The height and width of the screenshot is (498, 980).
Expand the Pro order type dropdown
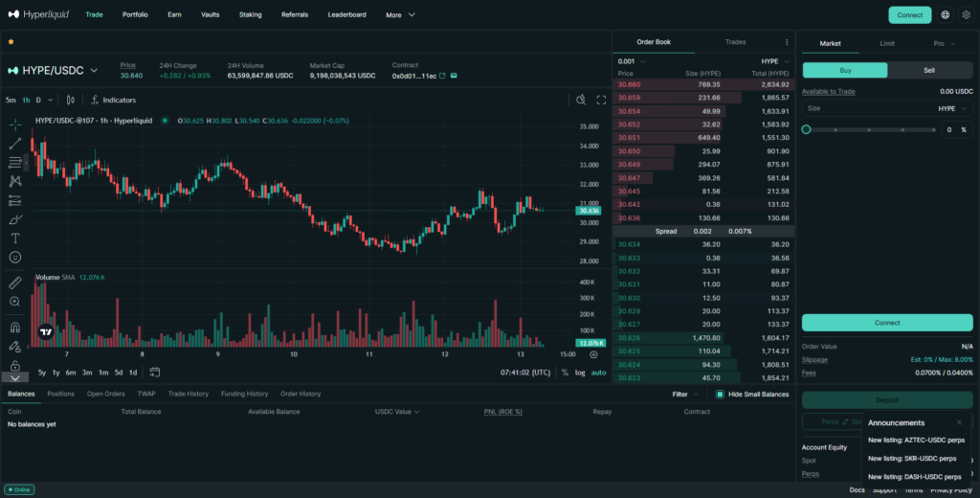[x=944, y=43]
